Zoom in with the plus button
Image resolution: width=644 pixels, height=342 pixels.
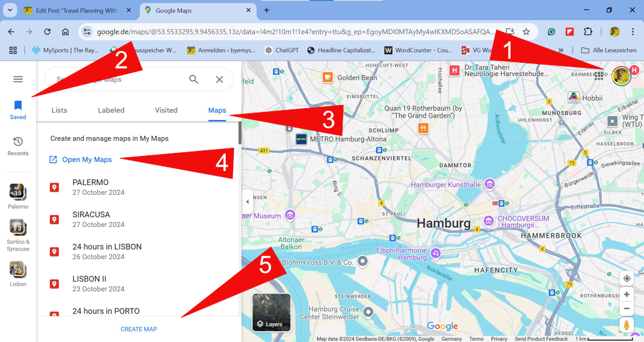pos(627,294)
